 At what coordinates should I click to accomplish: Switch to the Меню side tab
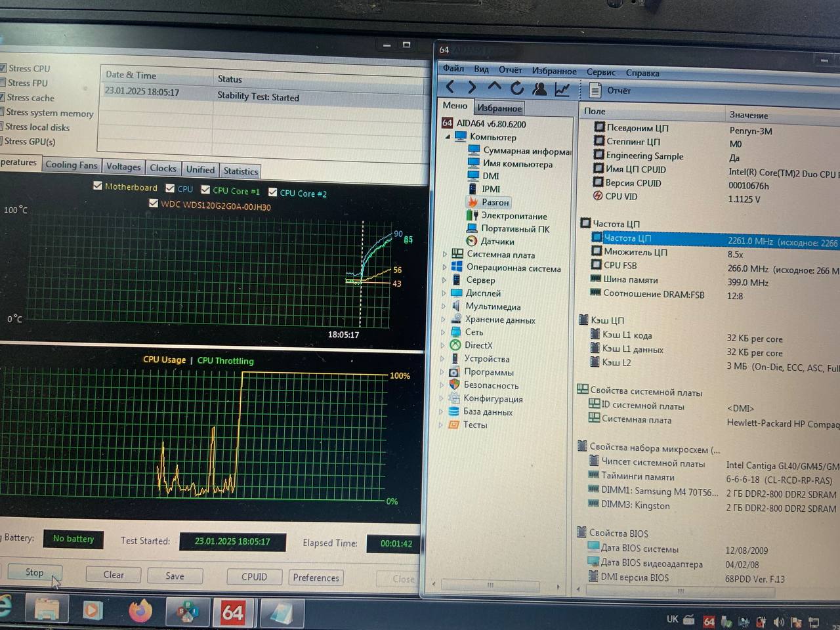pos(455,106)
